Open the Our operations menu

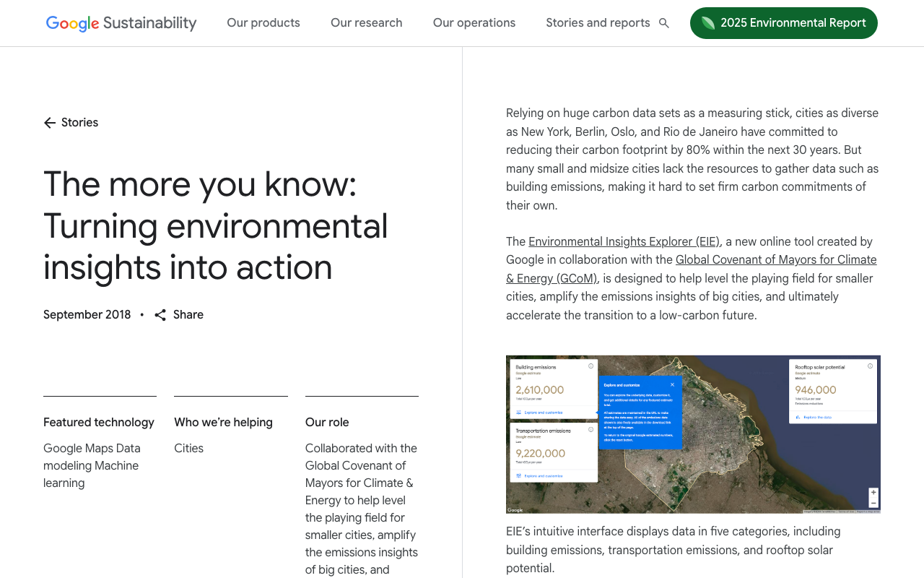click(x=474, y=23)
